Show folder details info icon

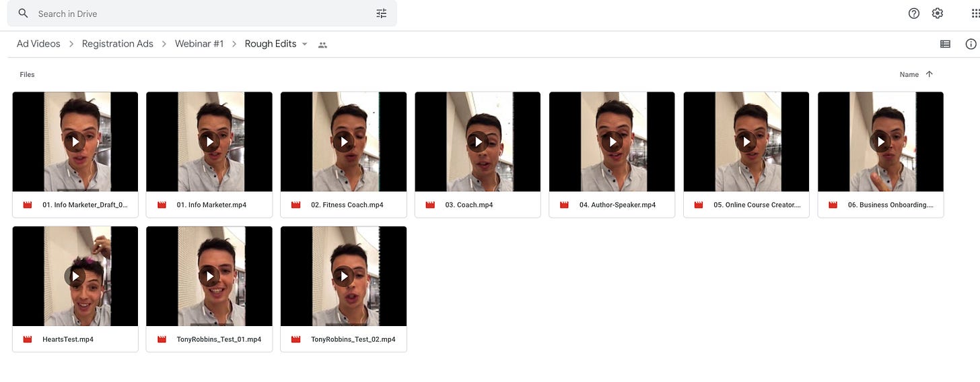click(x=971, y=44)
